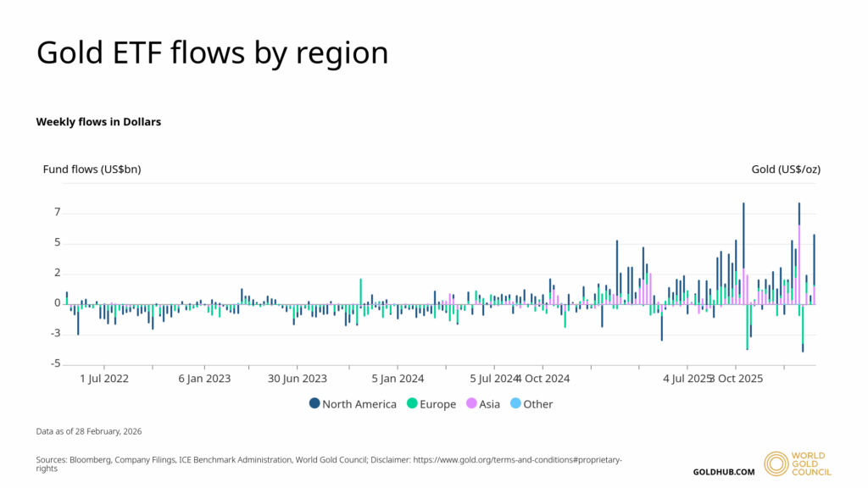Click the 7 tick on the y-axis
The width and height of the screenshot is (868, 488).
(58, 213)
